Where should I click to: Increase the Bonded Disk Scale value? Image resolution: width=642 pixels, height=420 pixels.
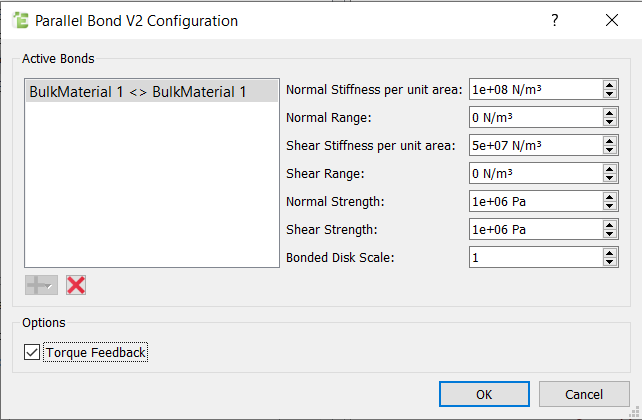click(x=609, y=254)
